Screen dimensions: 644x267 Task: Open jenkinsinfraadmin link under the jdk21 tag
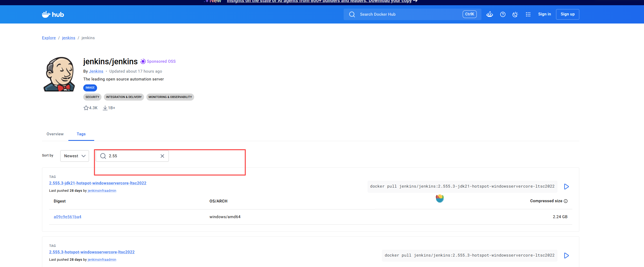[x=102, y=191]
